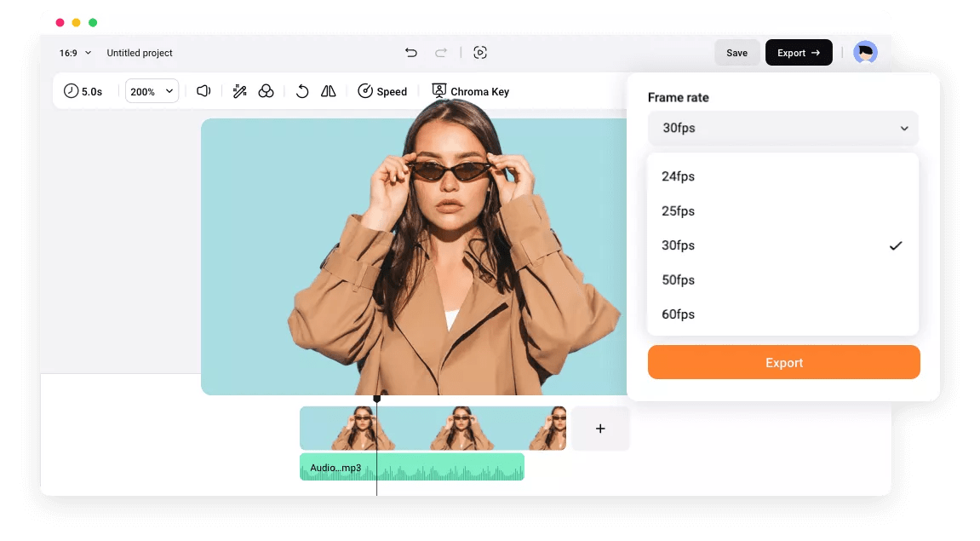This screenshot has width=980, height=541.
Task: Open the Frame rate dropdown showing 30fps
Action: coord(782,128)
